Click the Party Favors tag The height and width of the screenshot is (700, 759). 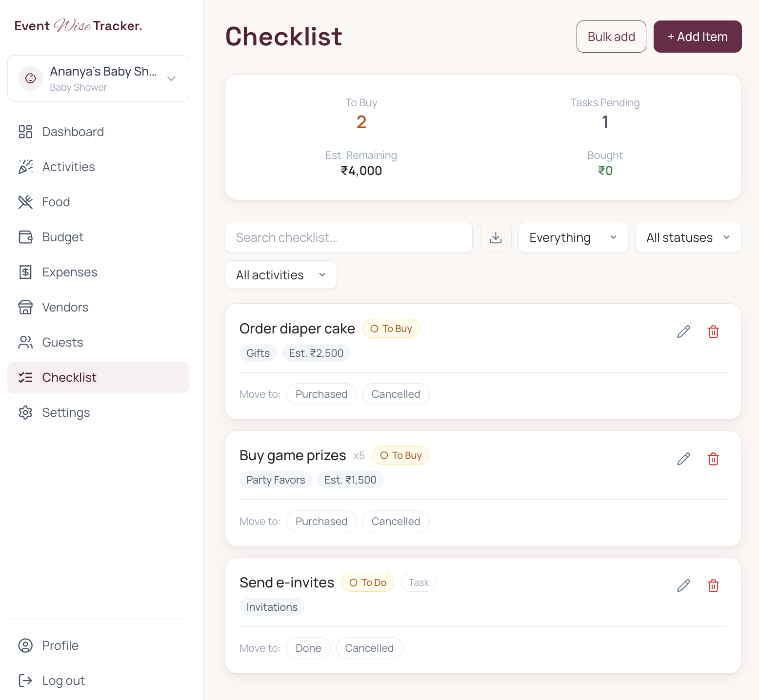276,480
